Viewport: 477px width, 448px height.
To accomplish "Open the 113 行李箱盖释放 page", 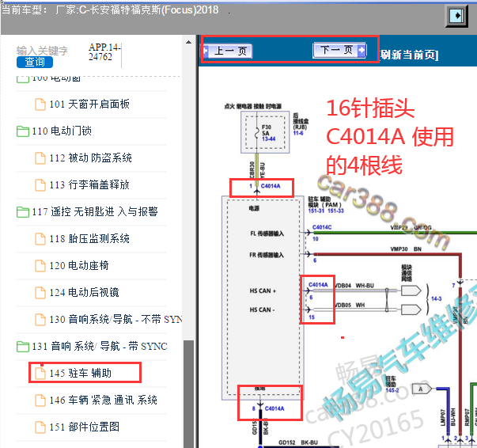I will coord(89,184).
